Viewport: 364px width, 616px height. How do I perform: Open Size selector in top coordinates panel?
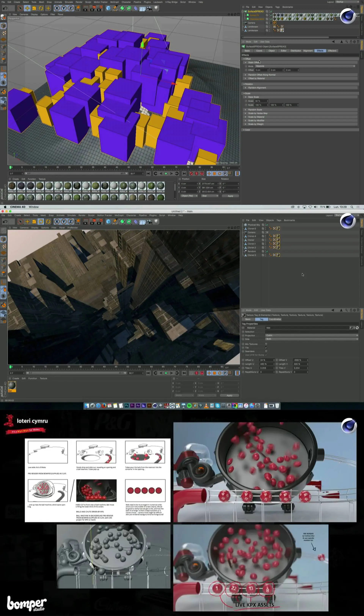(x=210, y=196)
